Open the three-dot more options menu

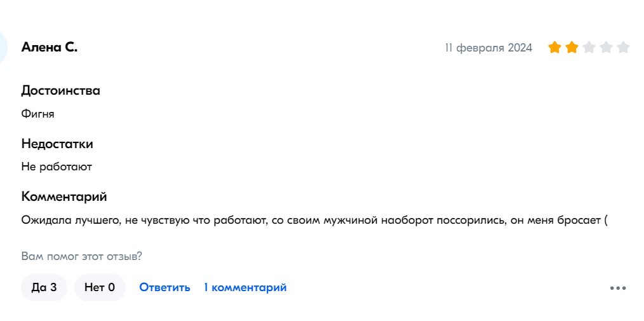pyautogui.click(x=618, y=288)
